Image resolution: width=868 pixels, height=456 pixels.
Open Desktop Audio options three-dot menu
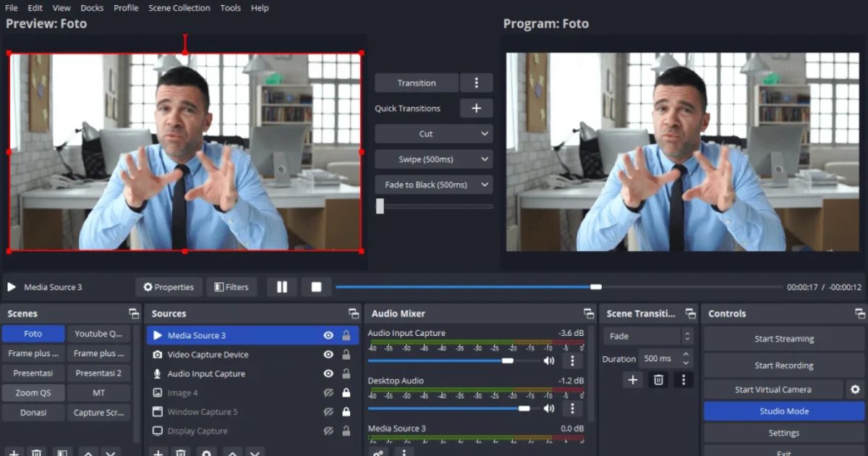tap(572, 408)
